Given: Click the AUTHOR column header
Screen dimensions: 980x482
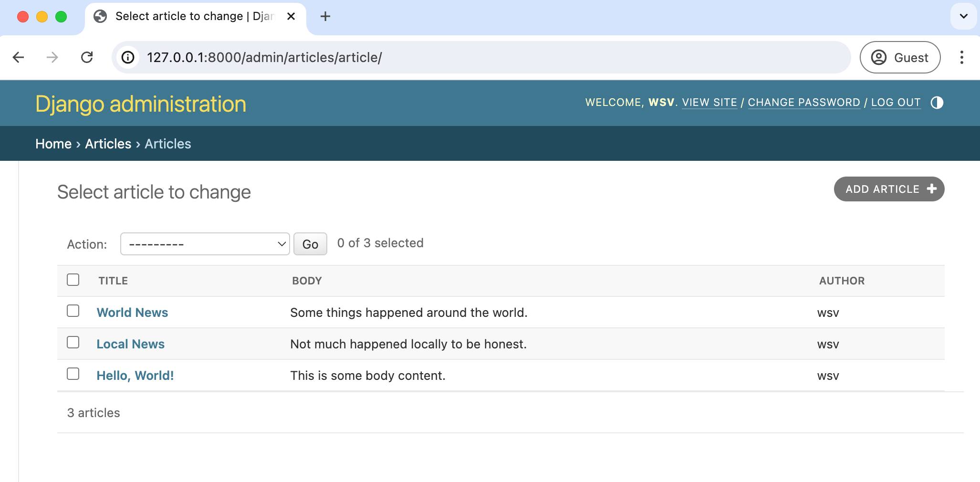Looking at the screenshot, I should coord(842,281).
